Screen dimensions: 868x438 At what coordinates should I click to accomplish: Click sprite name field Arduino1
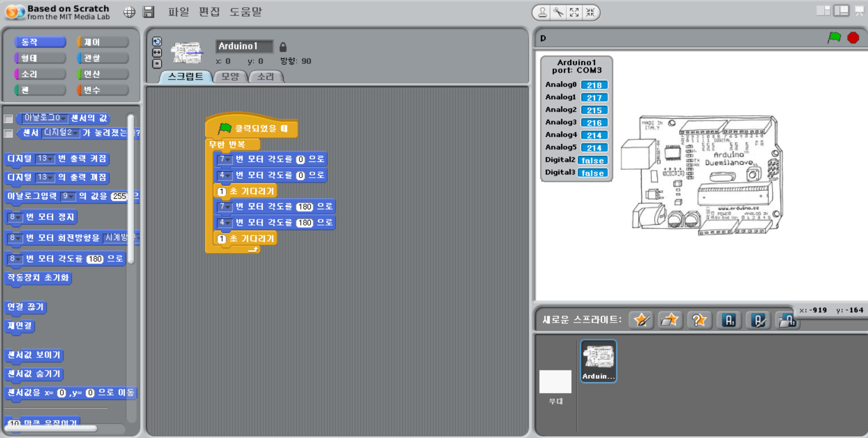pyautogui.click(x=244, y=46)
